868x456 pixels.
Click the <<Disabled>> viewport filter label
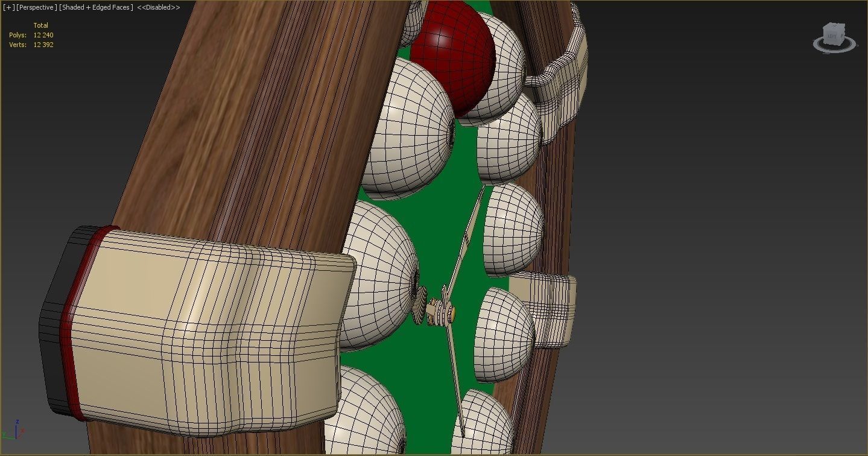point(159,7)
